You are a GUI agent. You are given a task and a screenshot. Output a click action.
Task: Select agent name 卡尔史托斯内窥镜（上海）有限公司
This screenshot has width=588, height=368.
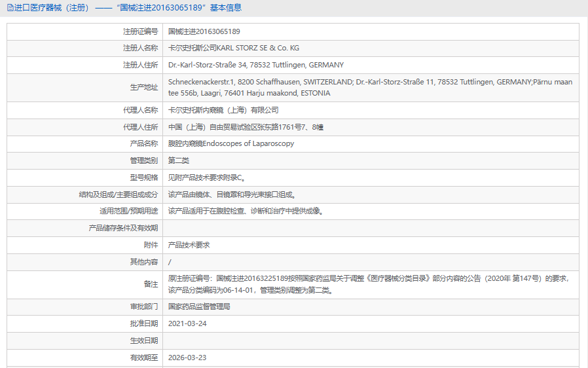point(223,110)
